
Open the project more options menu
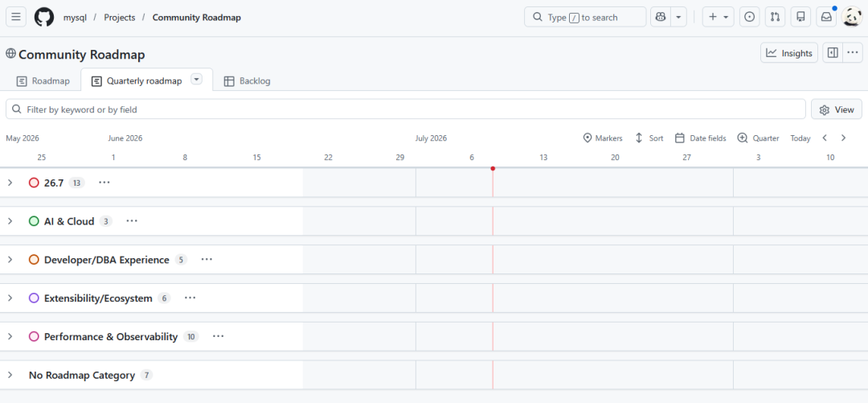tap(853, 52)
